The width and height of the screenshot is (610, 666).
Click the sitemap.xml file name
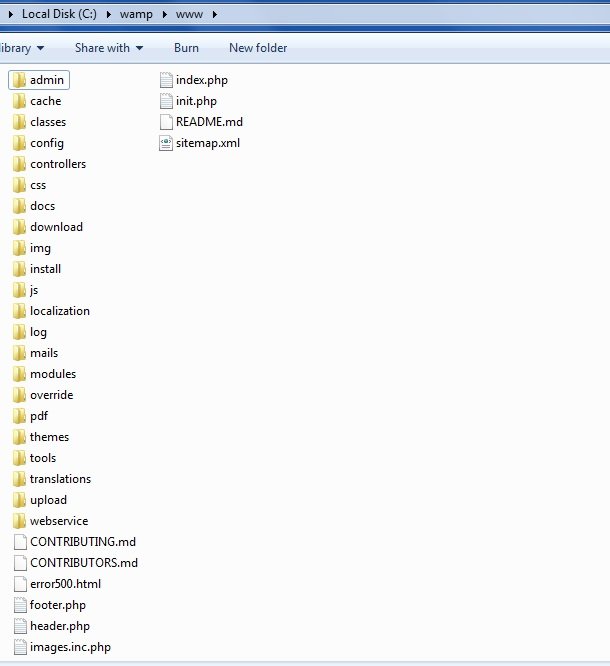pyautogui.click(x=208, y=143)
